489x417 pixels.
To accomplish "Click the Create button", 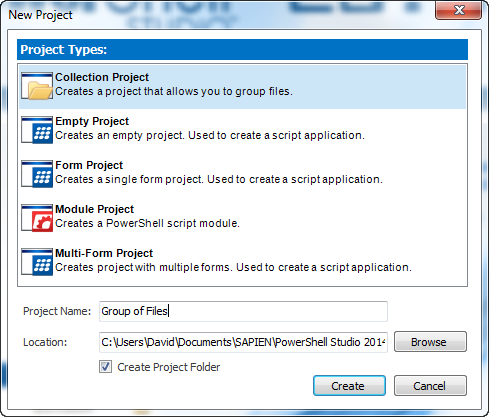I will coord(349,386).
